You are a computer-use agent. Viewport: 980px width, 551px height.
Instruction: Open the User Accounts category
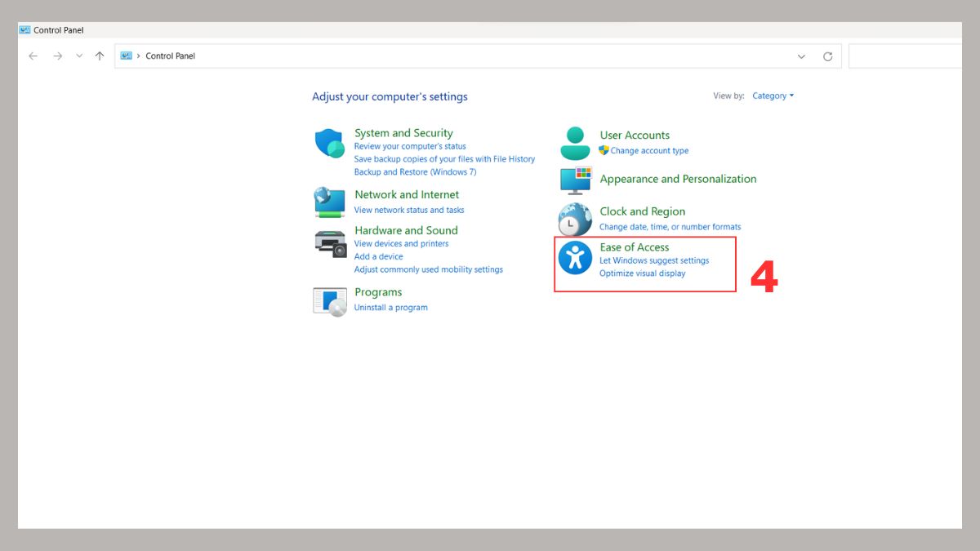tap(635, 136)
